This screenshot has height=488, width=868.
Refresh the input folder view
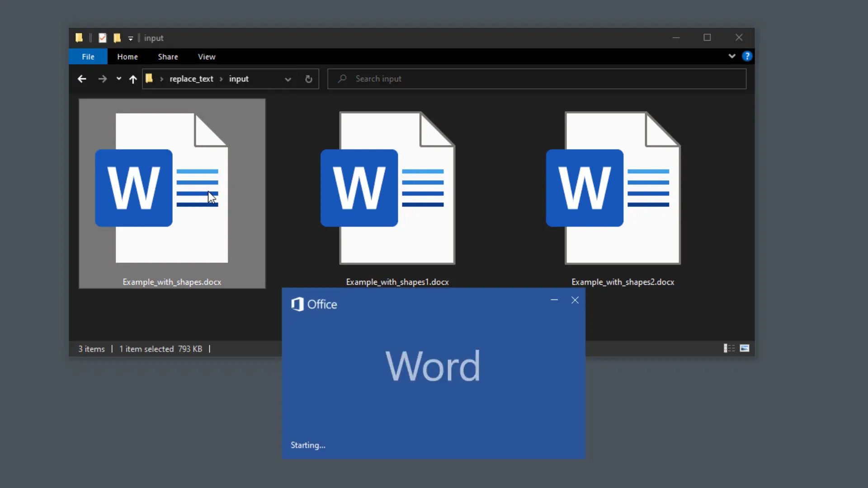click(308, 79)
